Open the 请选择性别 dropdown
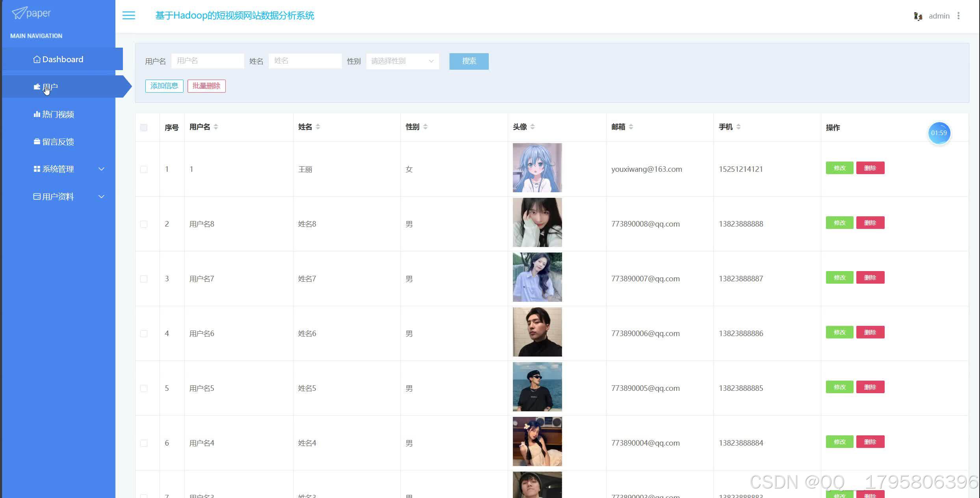This screenshot has height=498, width=980. pyautogui.click(x=402, y=61)
